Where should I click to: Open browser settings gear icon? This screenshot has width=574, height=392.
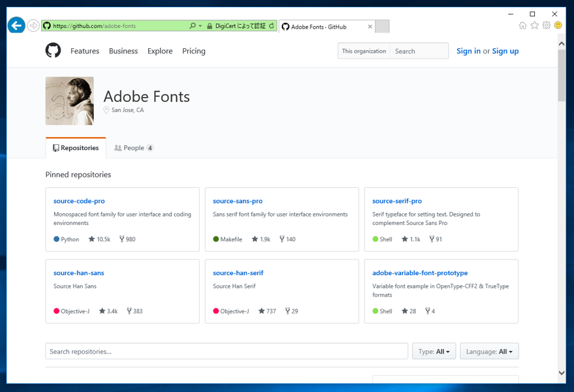tap(546, 25)
